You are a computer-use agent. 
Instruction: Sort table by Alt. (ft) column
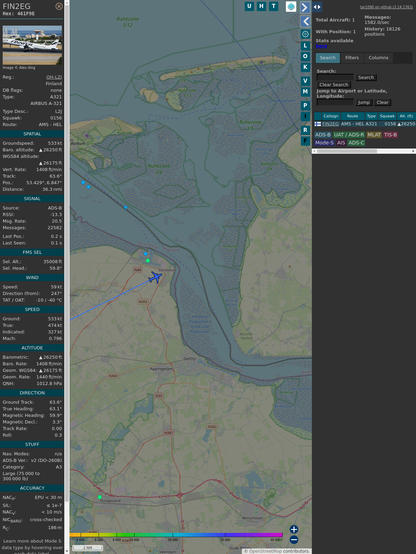click(x=406, y=116)
